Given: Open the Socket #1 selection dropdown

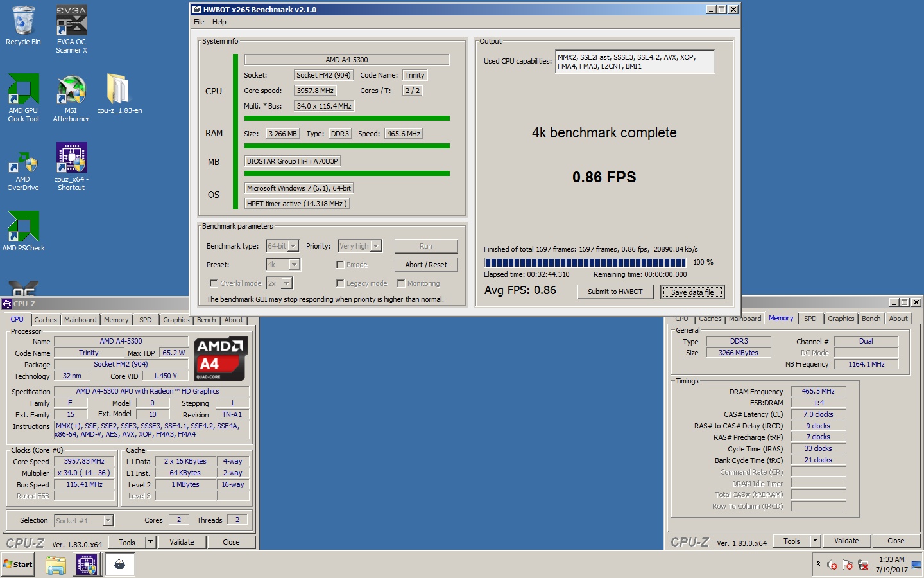Looking at the screenshot, I should pos(83,520).
